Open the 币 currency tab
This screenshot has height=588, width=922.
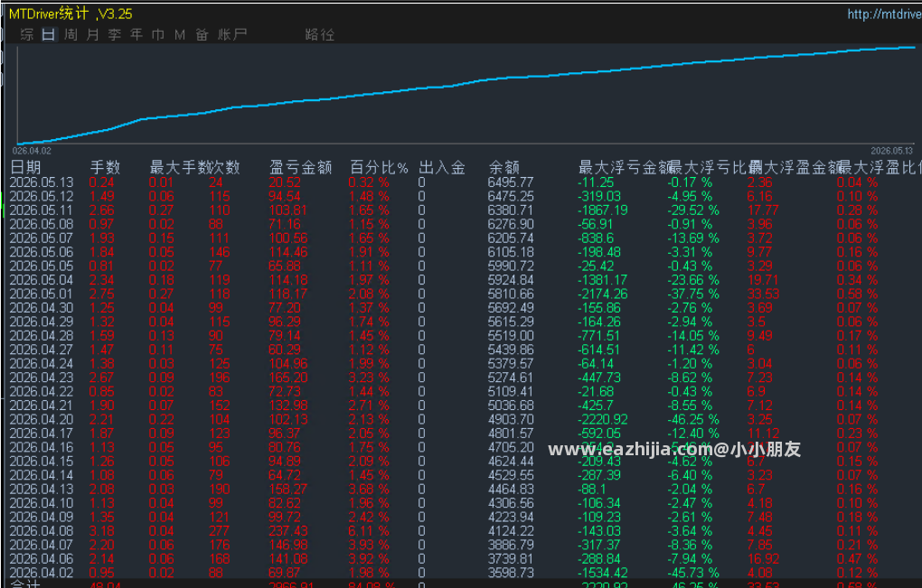click(x=158, y=34)
